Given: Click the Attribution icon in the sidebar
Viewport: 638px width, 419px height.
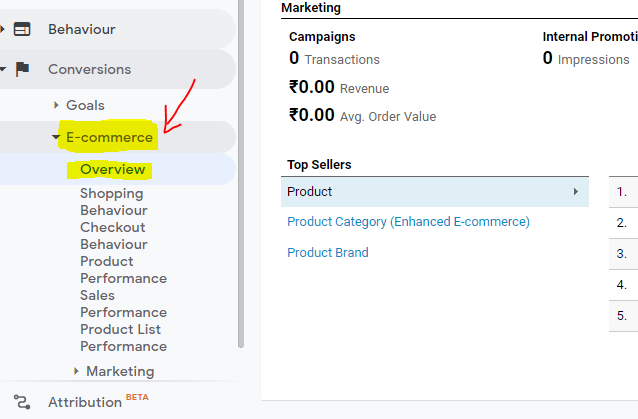Looking at the screenshot, I should [22, 402].
